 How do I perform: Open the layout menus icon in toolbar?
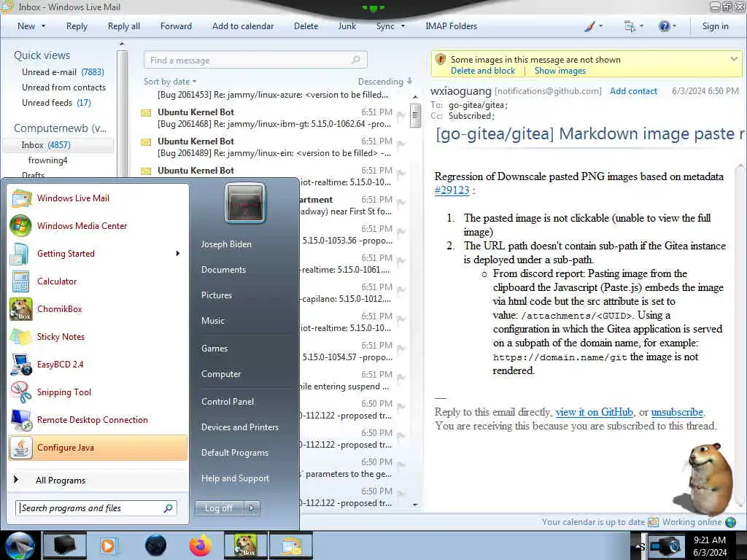coord(630,26)
